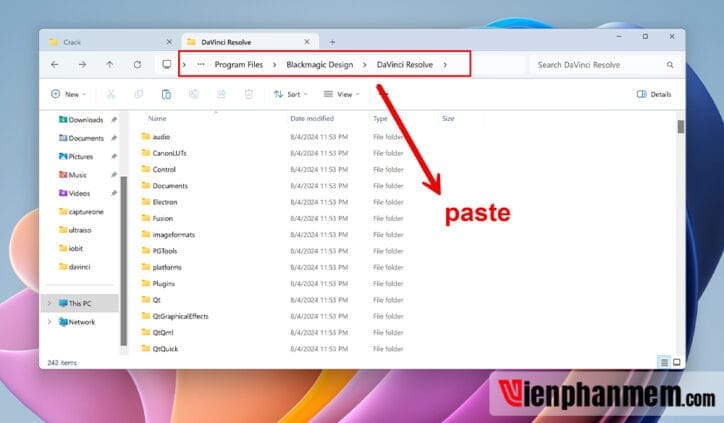This screenshot has height=423, width=724.
Task: Switch to the Crack tab
Action: pyautogui.click(x=110, y=42)
